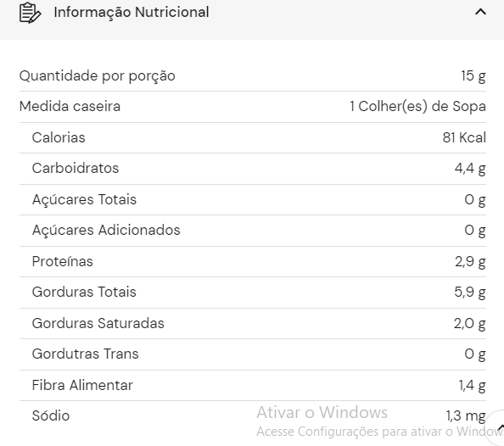Click the scroll-to-top arrow button

coord(497,427)
